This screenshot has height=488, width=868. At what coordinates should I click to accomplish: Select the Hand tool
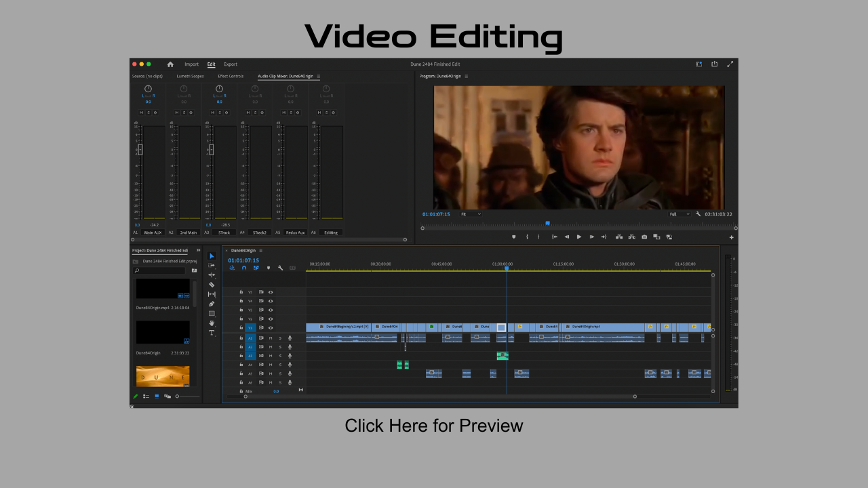click(x=212, y=323)
